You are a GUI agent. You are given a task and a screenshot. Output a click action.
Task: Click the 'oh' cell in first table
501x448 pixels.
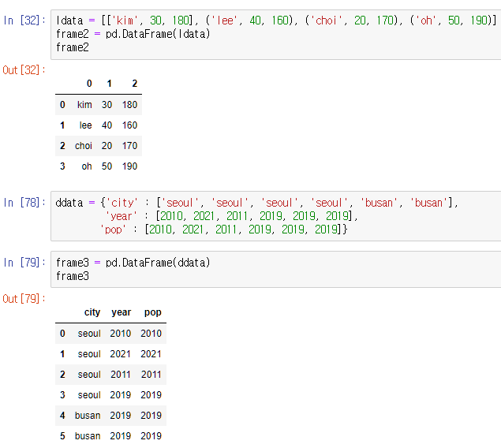pyautogui.click(x=87, y=166)
